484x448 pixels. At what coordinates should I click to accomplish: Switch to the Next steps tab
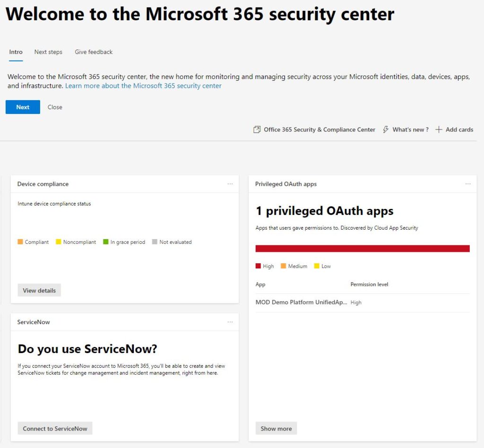tap(48, 52)
